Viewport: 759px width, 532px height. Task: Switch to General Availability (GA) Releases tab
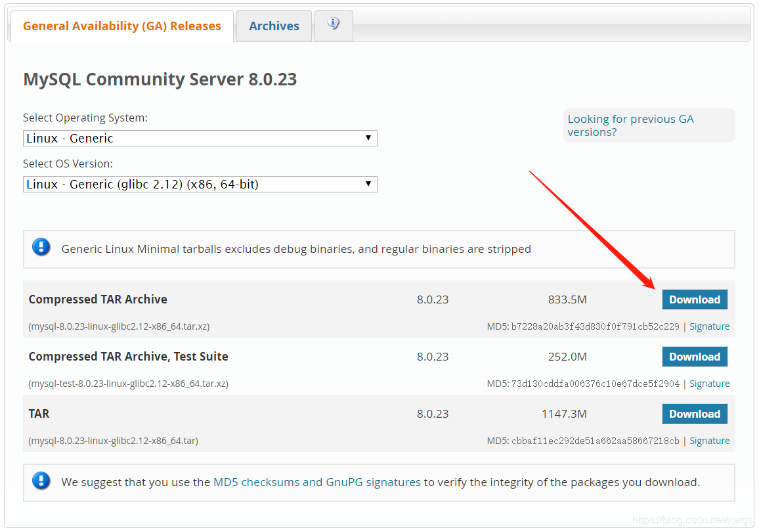(122, 26)
